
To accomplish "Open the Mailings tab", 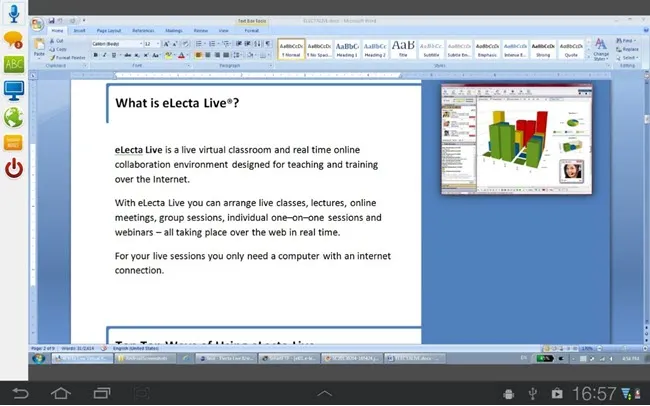I will point(174,31).
